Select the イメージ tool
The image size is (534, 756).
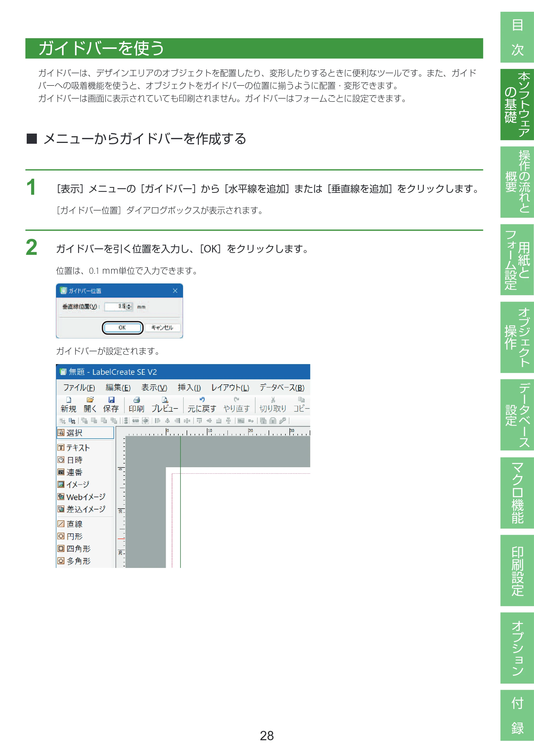pos(73,484)
